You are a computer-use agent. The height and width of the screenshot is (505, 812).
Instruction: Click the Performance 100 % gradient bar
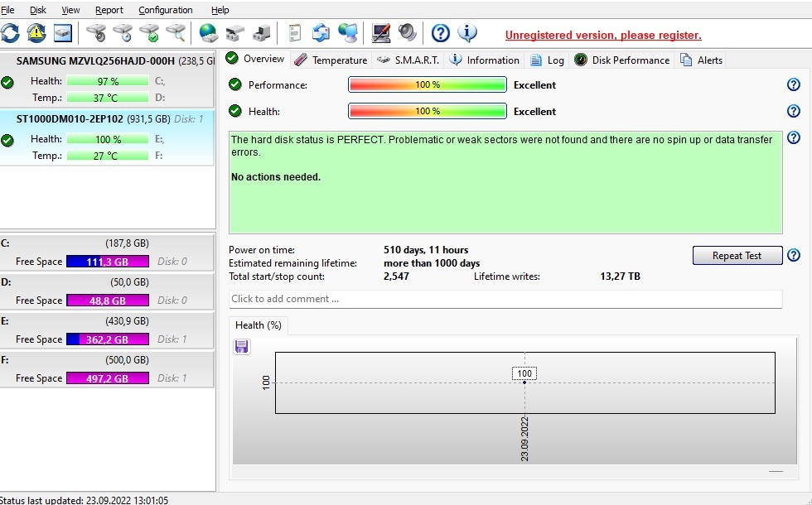pyautogui.click(x=428, y=84)
